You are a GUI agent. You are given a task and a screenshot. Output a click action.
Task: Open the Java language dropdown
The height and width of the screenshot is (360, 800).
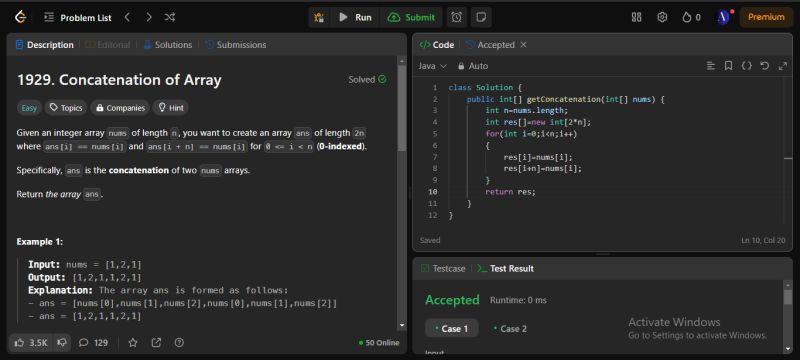click(432, 66)
